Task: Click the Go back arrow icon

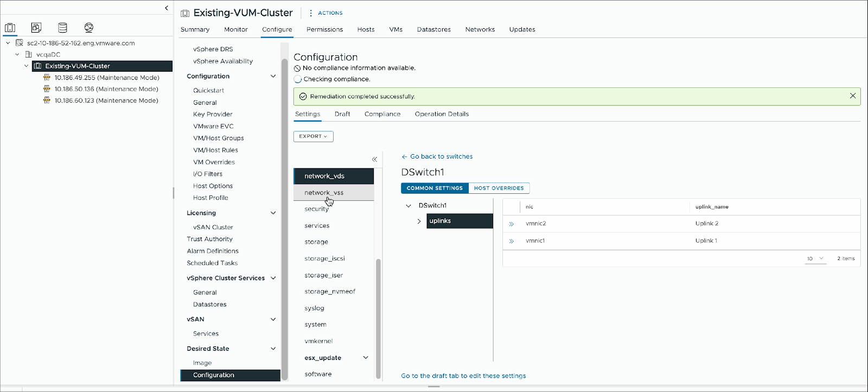Action: [404, 156]
